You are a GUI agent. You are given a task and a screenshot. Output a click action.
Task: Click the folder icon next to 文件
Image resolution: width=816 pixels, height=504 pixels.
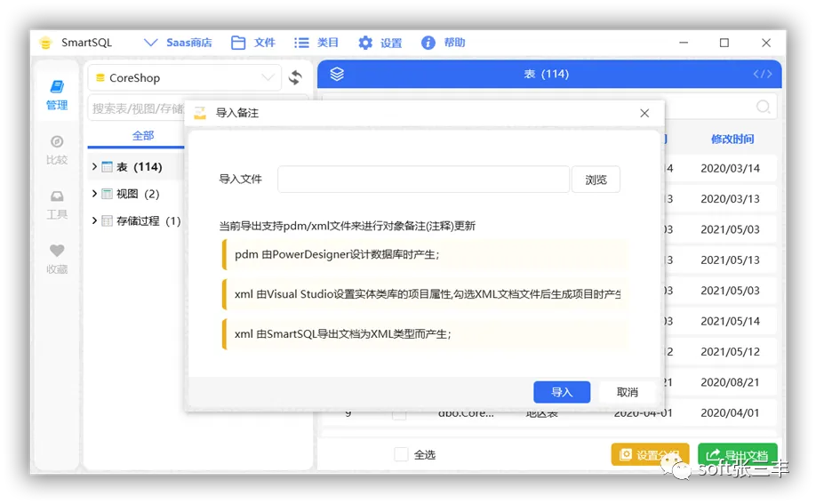click(x=238, y=43)
